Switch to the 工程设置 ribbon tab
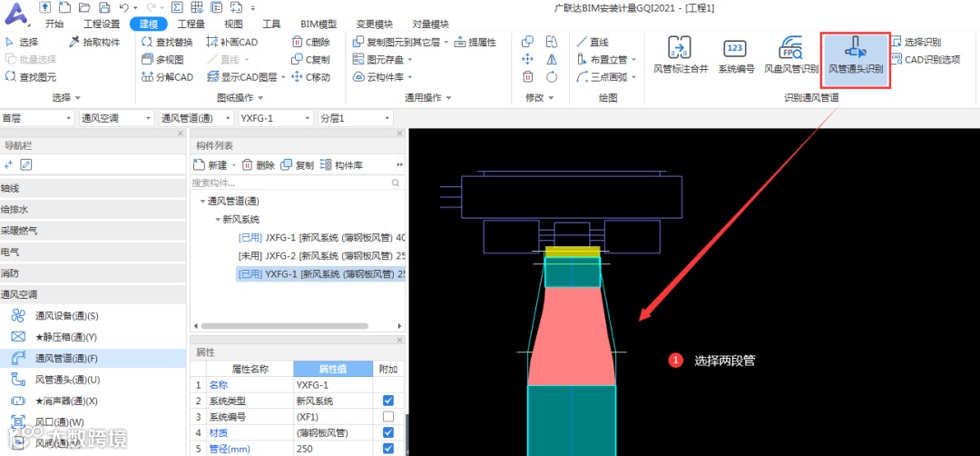 point(102,25)
